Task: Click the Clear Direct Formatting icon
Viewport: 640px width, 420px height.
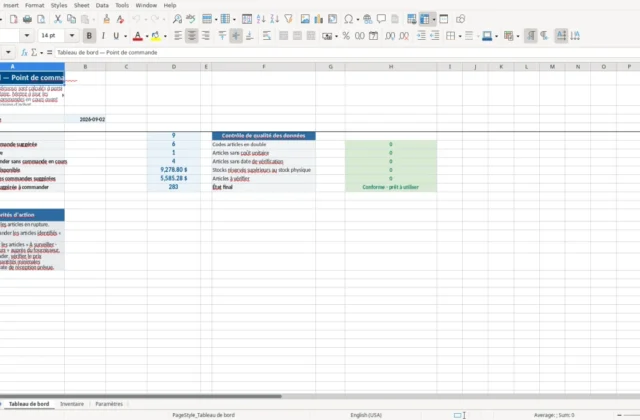Action: pyautogui.click(x=120, y=19)
